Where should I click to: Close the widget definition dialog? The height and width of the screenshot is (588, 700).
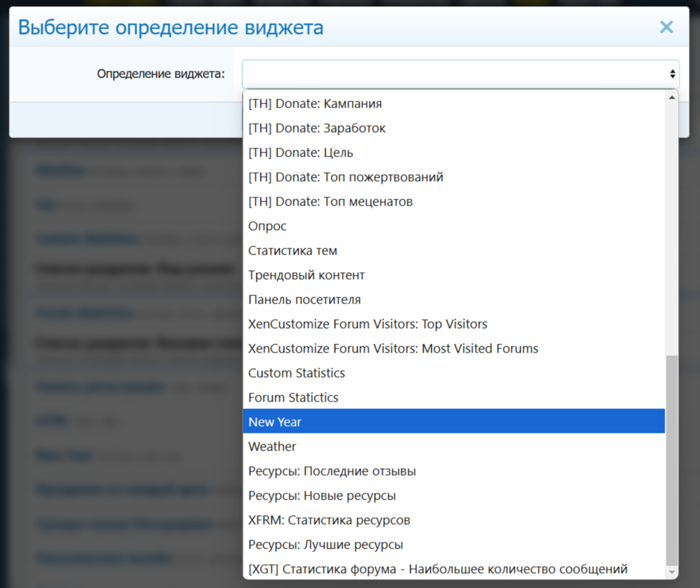pyautogui.click(x=666, y=27)
